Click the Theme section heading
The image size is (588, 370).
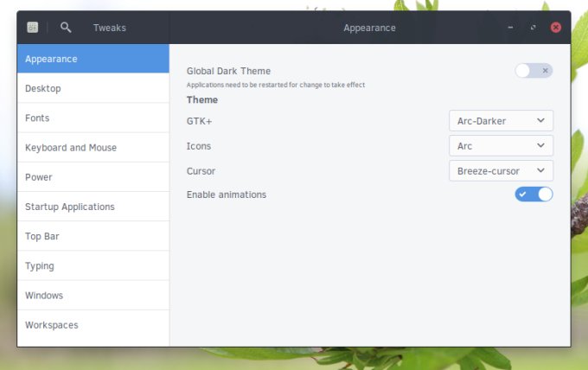(x=202, y=99)
